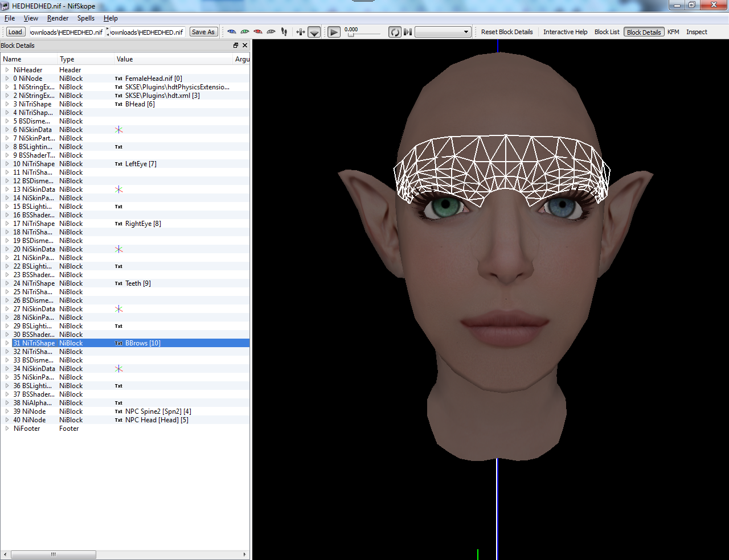Expand the 3 NiTriShape BHead row
The width and height of the screenshot is (729, 560).
click(7, 104)
